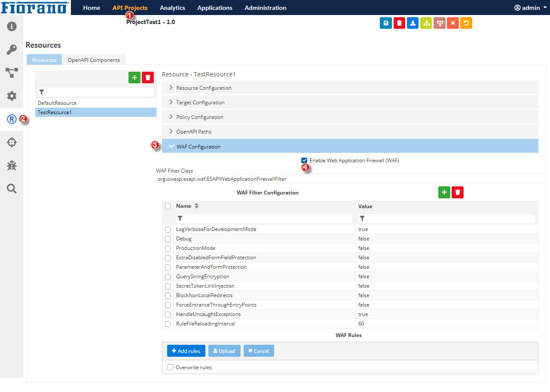Click the blue save project icon
Screen dimensions: 550x392
[385, 23]
